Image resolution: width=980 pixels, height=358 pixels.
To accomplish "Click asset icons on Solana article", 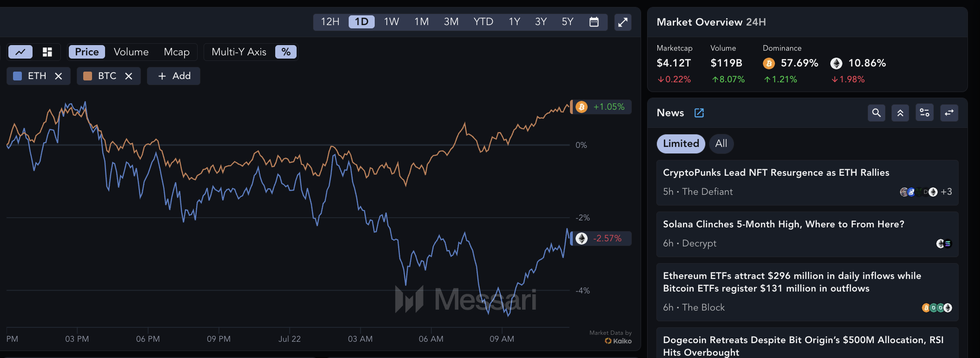I will click(x=944, y=244).
